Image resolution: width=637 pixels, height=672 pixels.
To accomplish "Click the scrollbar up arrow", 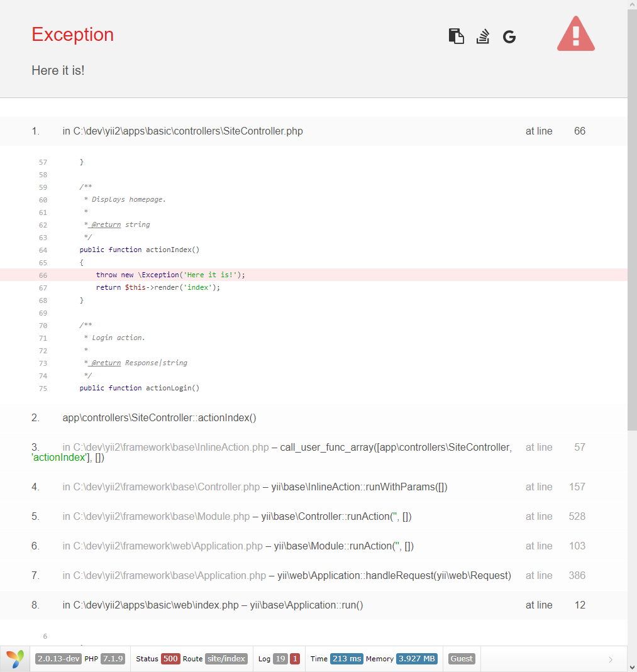I will click(x=632, y=5).
